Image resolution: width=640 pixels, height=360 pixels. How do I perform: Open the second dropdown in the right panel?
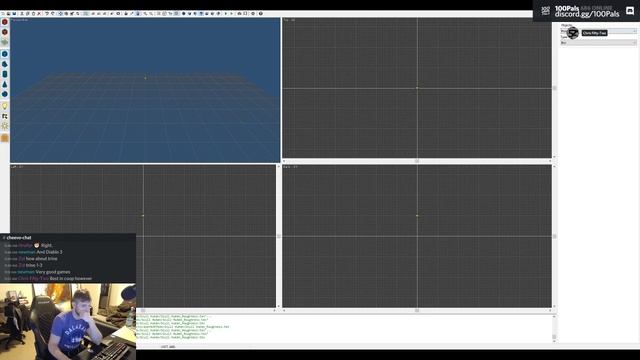(x=598, y=42)
